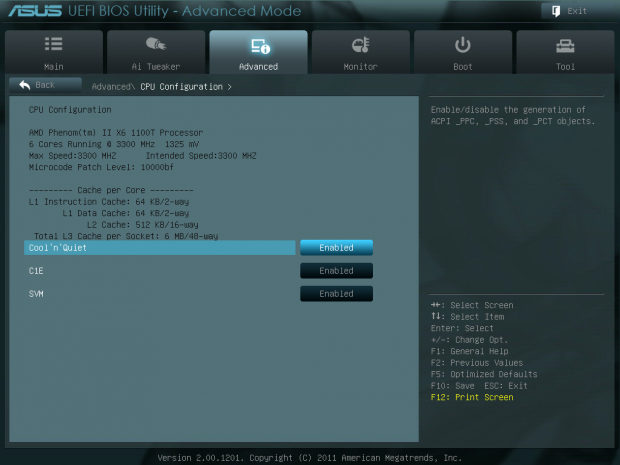The width and height of the screenshot is (620, 465).
Task: Click the Exit door icon
Action: [554, 11]
